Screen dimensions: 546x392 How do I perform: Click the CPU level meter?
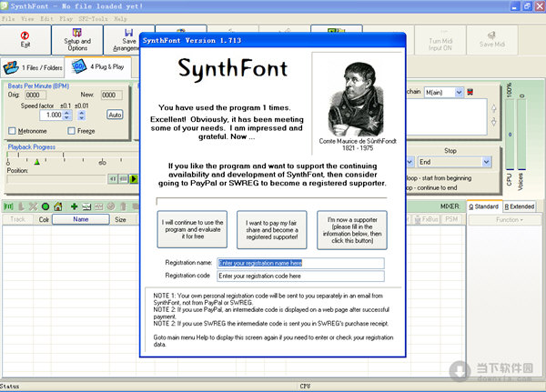tap(510, 135)
